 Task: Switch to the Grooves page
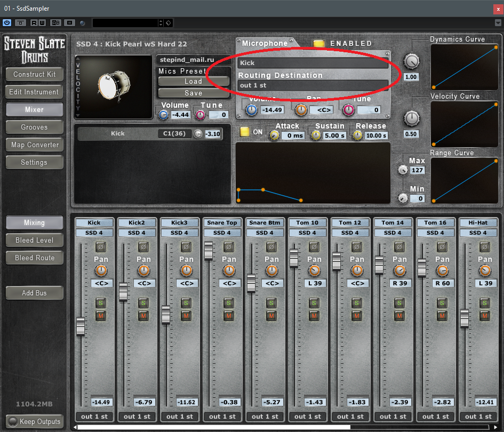(x=34, y=127)
